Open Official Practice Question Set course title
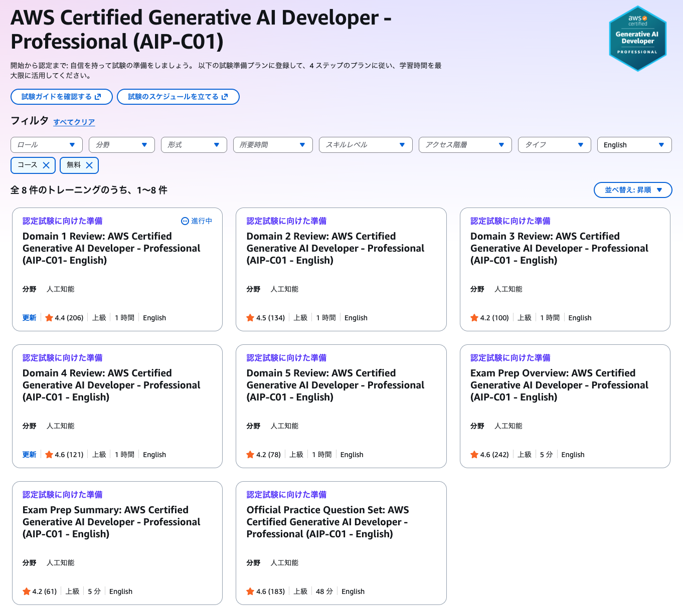This screenshot has height=616, width=683. pyautogui.click(x=328, y=522)
